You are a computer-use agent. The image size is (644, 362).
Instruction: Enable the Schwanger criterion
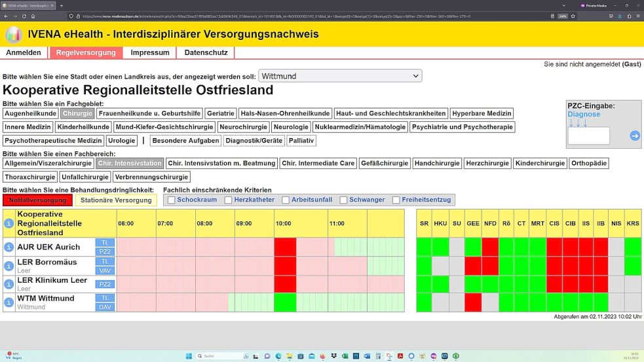tap(343, 200)
